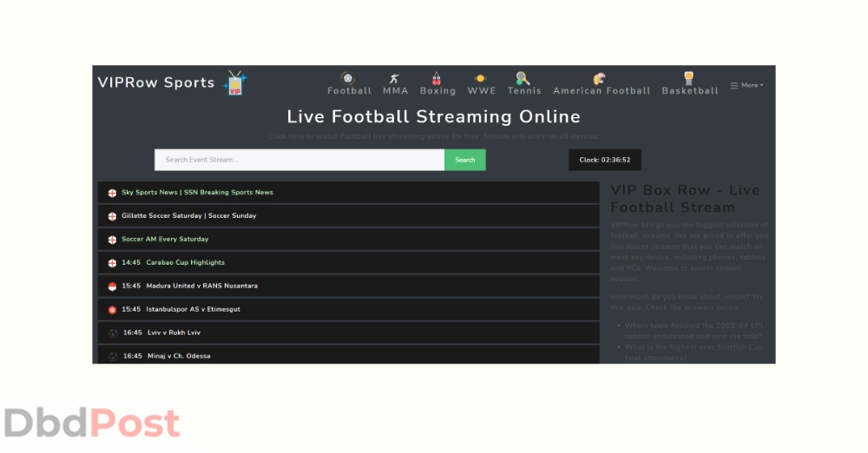Screen dimensions: 868x453
Task: Open the Boxing menu label
Action: tap(437, 91)
